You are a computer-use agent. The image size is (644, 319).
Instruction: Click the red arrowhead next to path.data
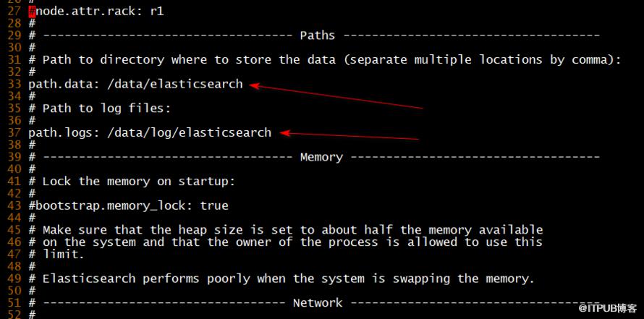pos(255,85)
